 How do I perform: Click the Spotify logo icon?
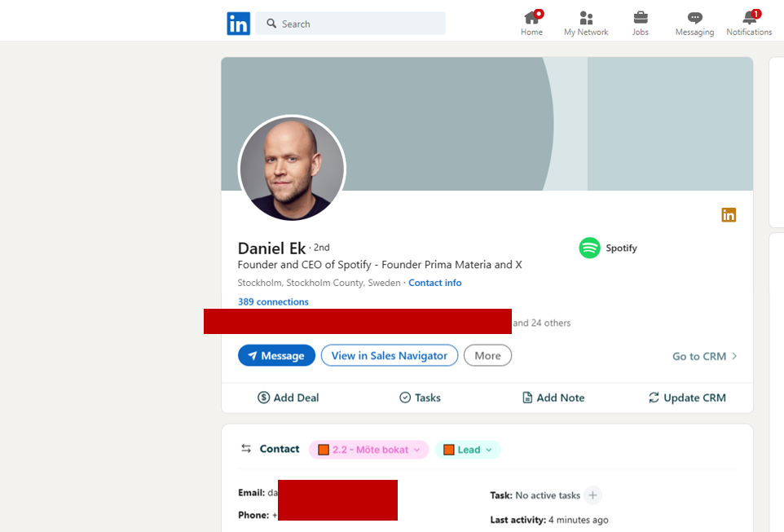tap(589, 248)
